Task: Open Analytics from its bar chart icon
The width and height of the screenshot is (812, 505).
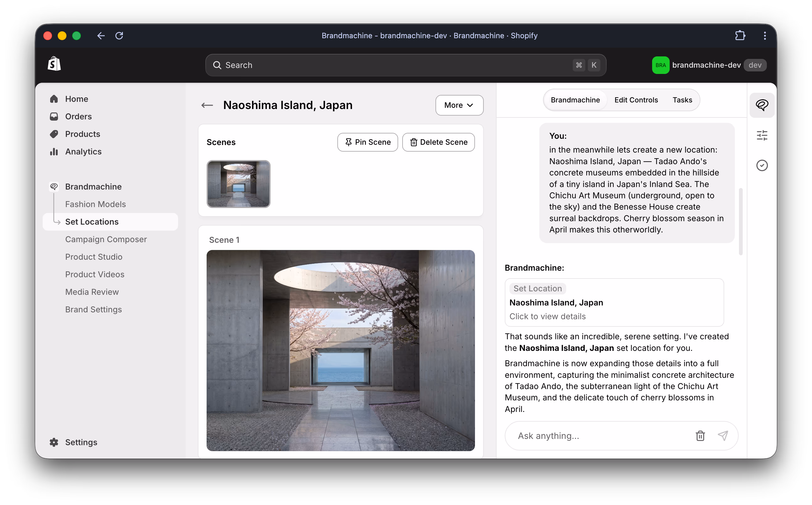Action: [54, 152]
